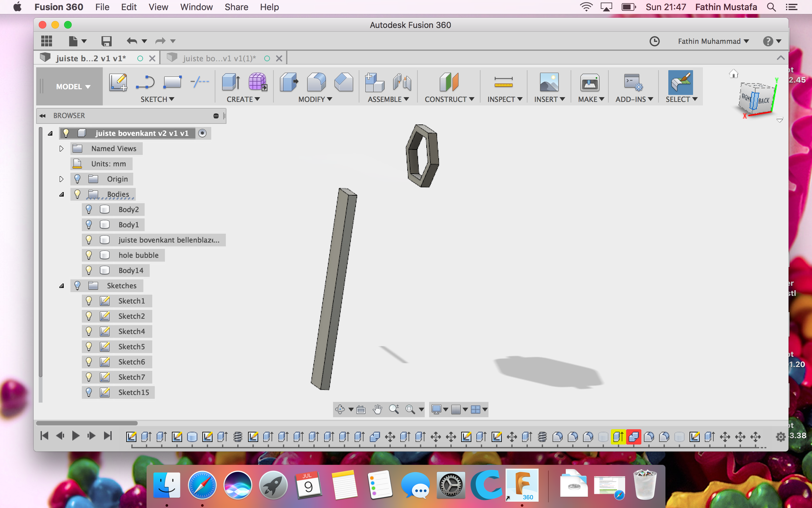The width and height of the screenshot is (812, 508).
Task: Click the New Component icon
Action: (375, 82)
